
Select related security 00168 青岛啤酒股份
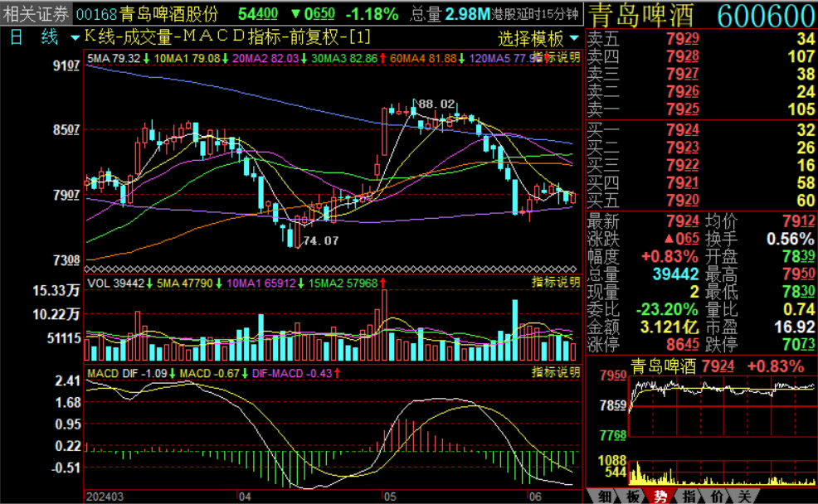[x=147, y=14]
